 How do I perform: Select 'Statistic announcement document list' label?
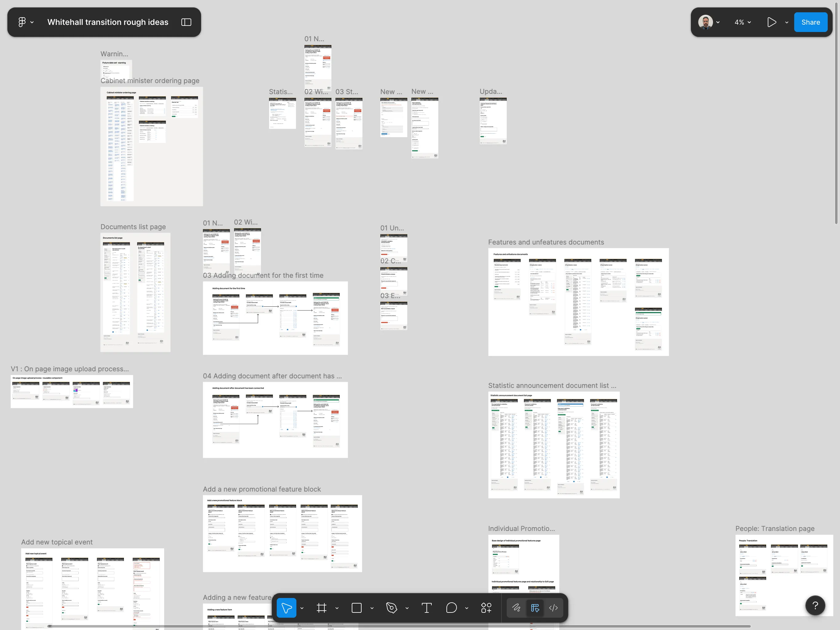tap(552, 385)
